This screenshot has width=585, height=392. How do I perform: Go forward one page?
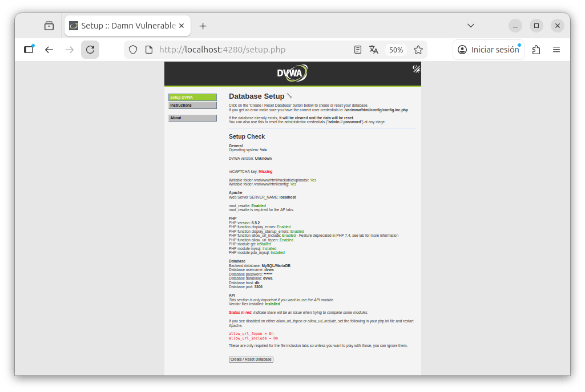click(70, 50)
